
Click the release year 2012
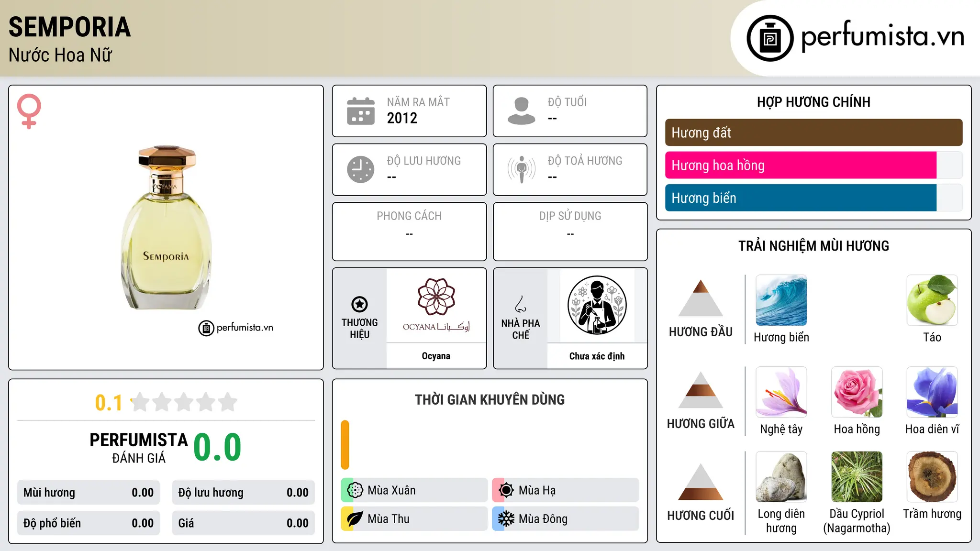[402, 118]
